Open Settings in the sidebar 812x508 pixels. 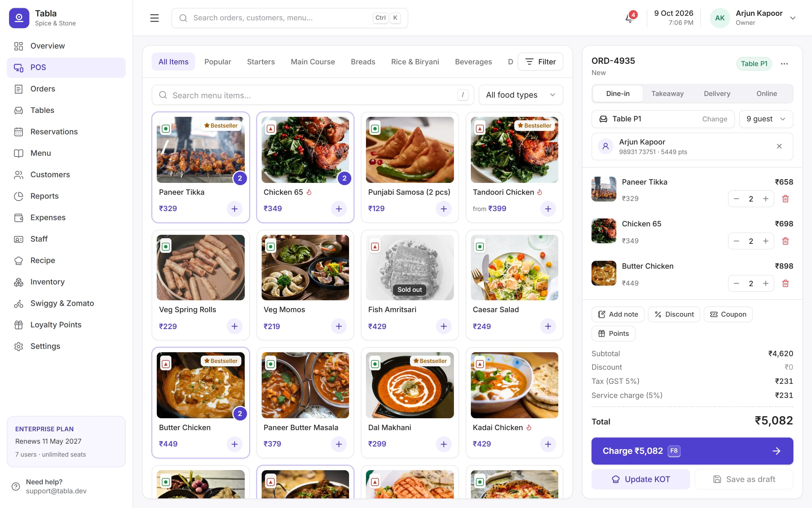[x=66, y=346]
